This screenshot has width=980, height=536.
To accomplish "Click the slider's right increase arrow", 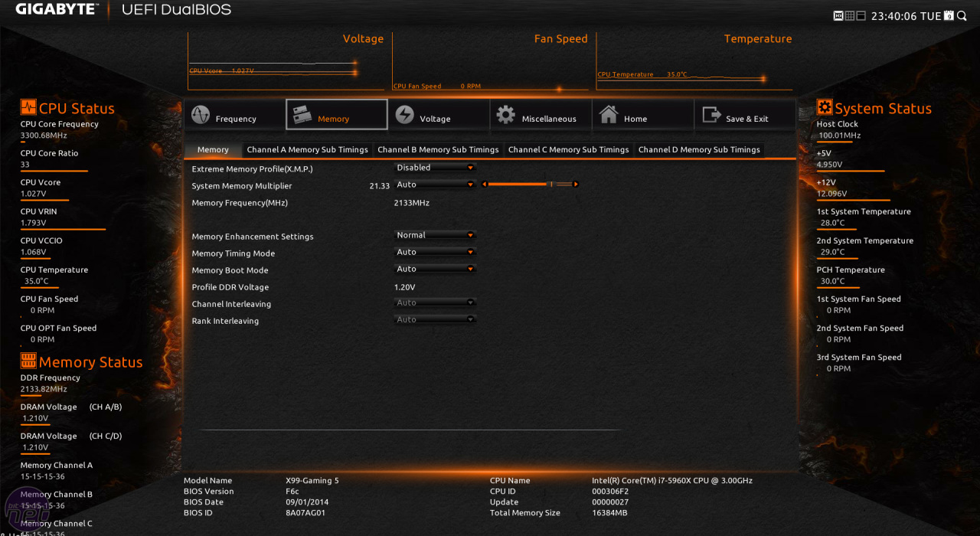I will pos(576,185).
